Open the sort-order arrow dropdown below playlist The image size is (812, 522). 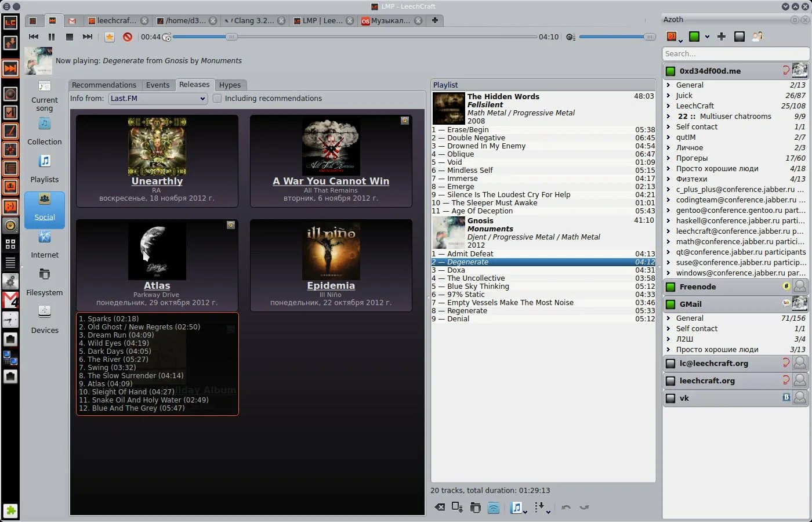click(542, 508)
